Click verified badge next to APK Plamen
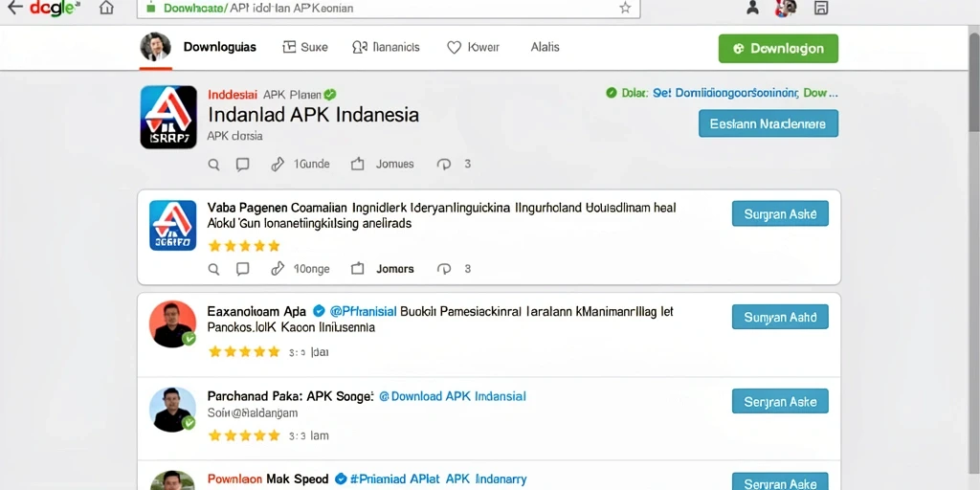980x490 pixels. coord(330,95)
